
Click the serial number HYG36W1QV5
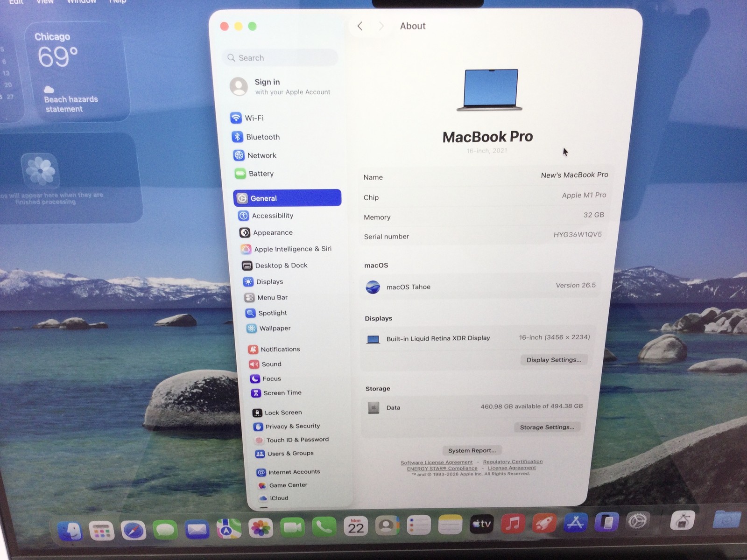[578, 234]
